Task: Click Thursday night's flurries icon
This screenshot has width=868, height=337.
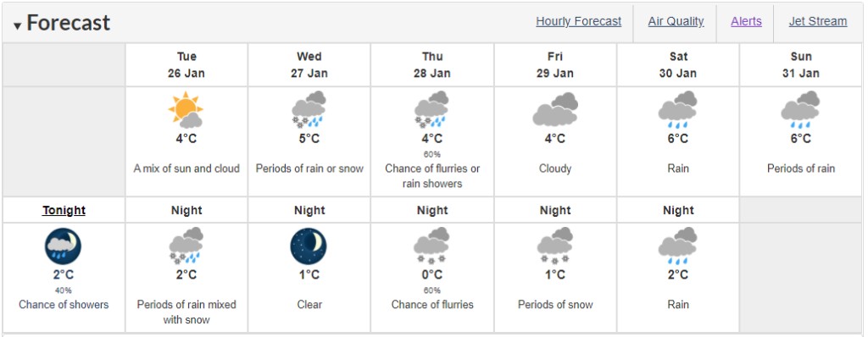Action: pyautogui.click(x=431, y=246)
